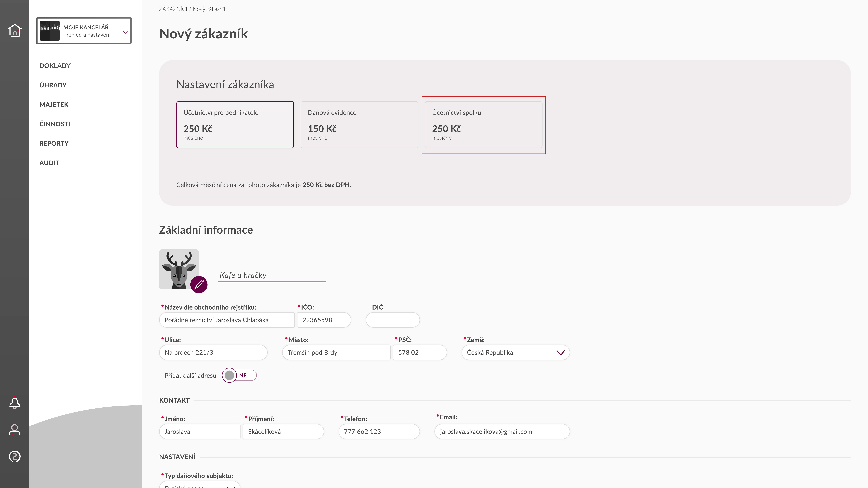The width and height of the screenshot is (868, 488).
Task: Open the AUDIT menu item
Action: [49, 163]
